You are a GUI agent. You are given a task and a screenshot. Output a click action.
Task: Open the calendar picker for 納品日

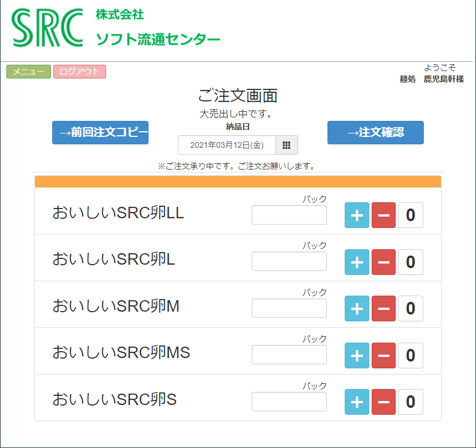(x=287, y=145)
